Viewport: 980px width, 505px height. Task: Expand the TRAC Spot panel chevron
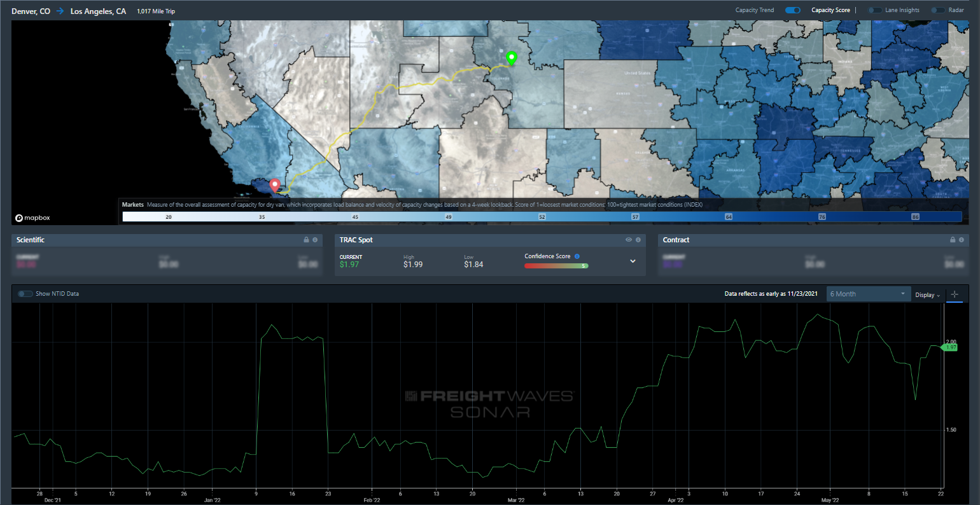(633, 261)
